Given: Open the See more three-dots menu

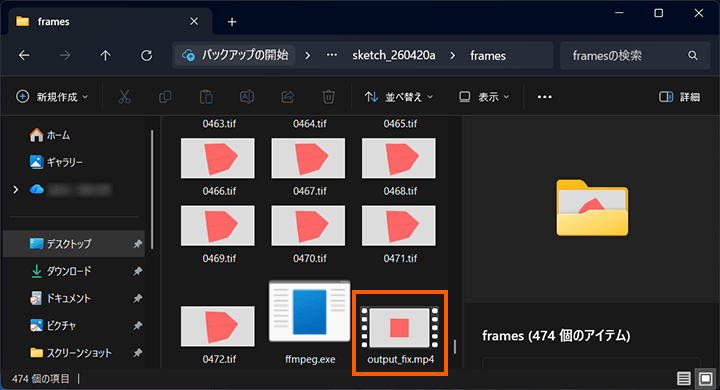Looking at the screenshot, I should [x=545, y=97].
